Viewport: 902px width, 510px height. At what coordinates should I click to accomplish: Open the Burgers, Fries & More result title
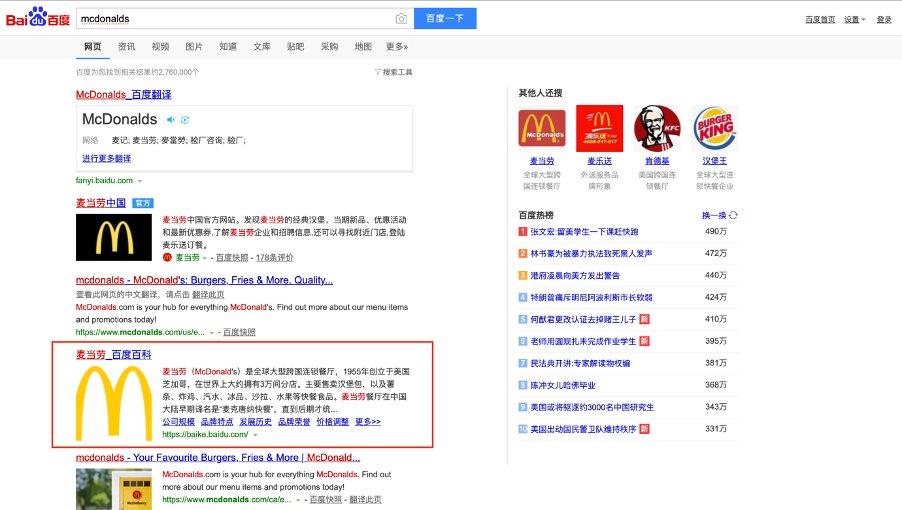pos(204,280)
